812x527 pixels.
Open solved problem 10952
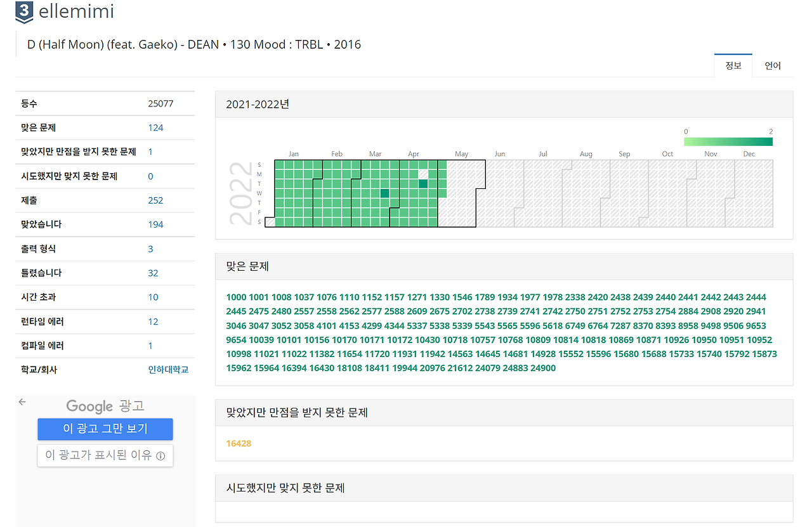pyautogui.click(x=759, y=340)
